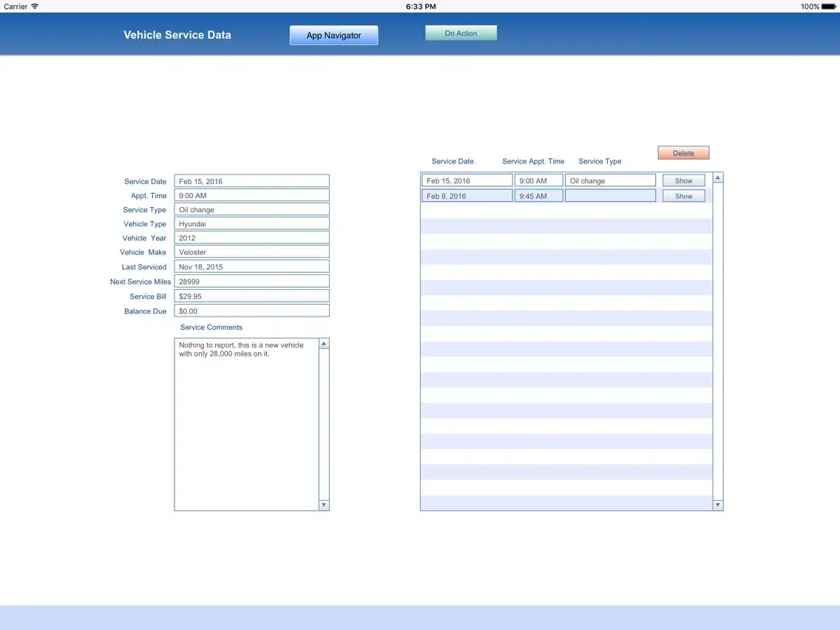
Task: Click the red Delete button
Action: coord(683,153)
